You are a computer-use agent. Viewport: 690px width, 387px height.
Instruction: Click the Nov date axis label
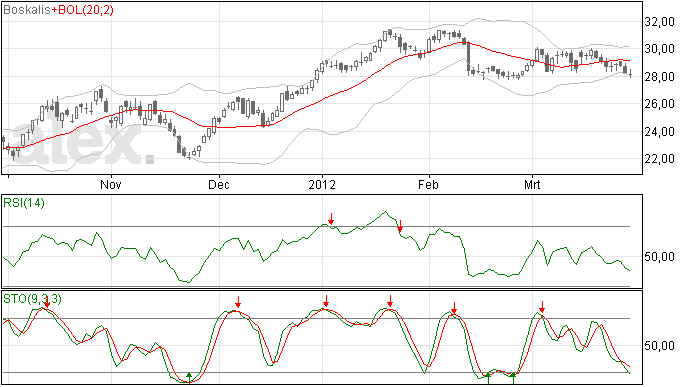pos(111,184)
